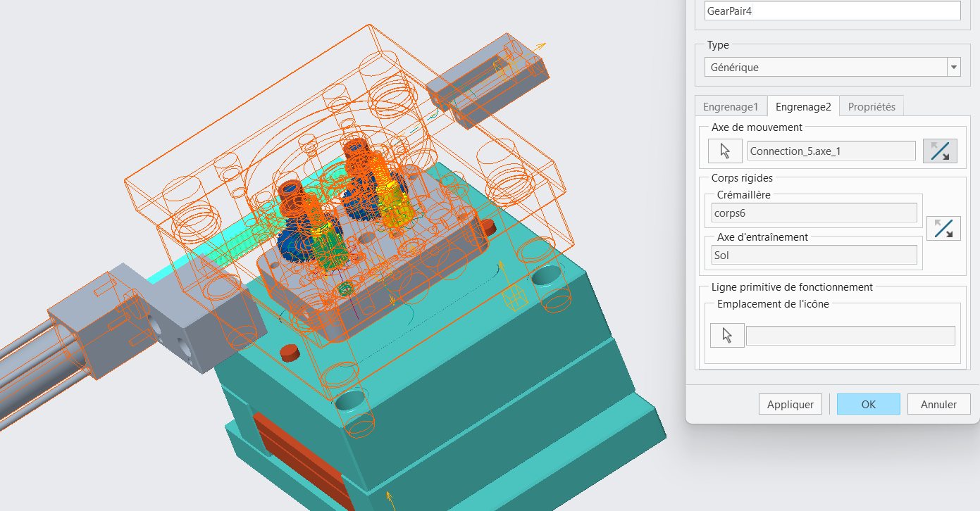
Task: Flip the motion axis direction
Action: (x=940, y=151)
